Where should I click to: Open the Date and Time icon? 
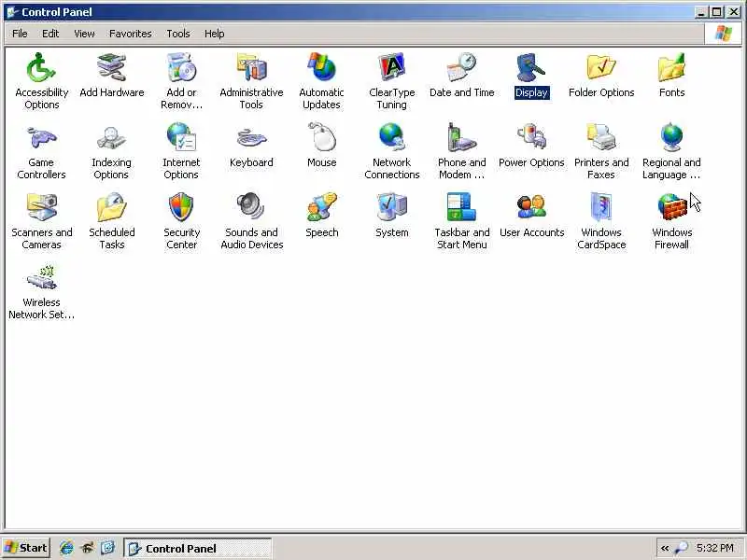pyautogui.click(x=461, y=67)
